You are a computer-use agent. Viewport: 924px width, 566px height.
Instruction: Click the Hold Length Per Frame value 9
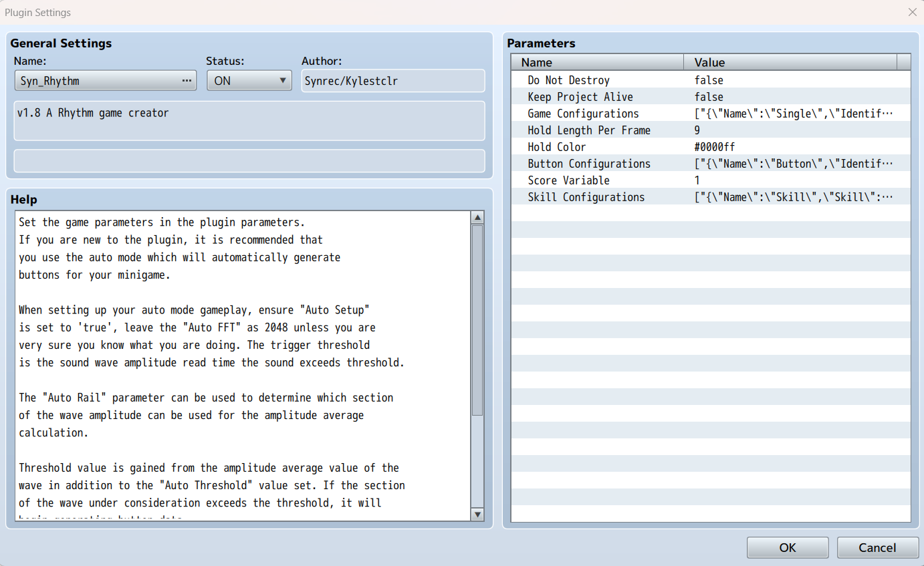pyautogui.click(x=697, y=130)
